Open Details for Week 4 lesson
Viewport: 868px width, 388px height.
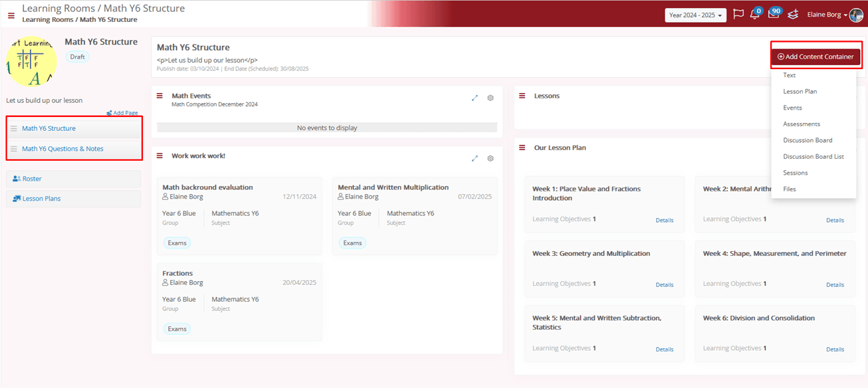click(x=835, y=284)
